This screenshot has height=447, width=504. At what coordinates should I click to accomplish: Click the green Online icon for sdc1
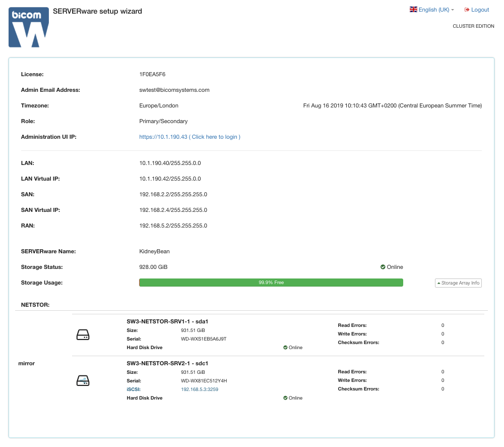(285, 398)
